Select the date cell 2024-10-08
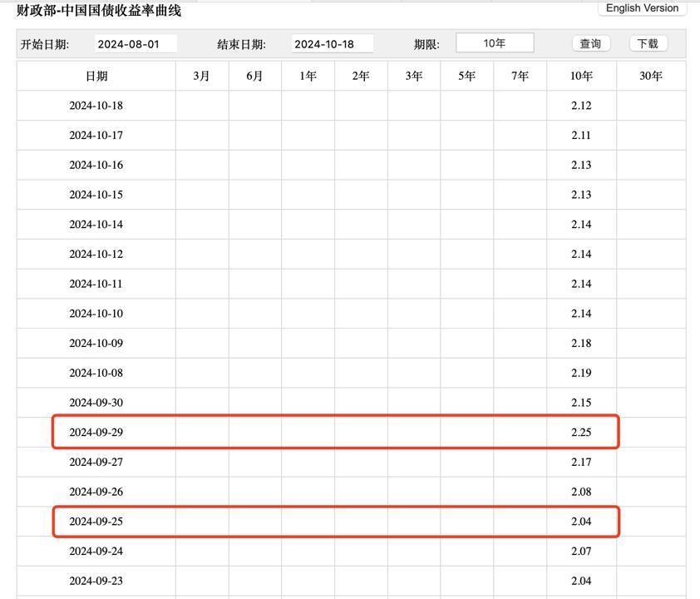 tap(96, 373)
